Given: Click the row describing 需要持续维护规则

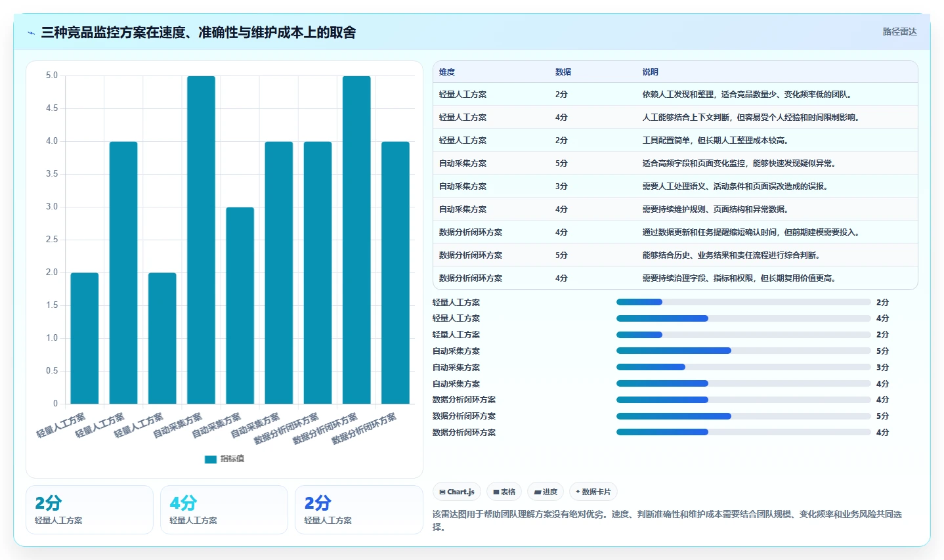Looking at the screenshot, I should (x=675, y=209).
